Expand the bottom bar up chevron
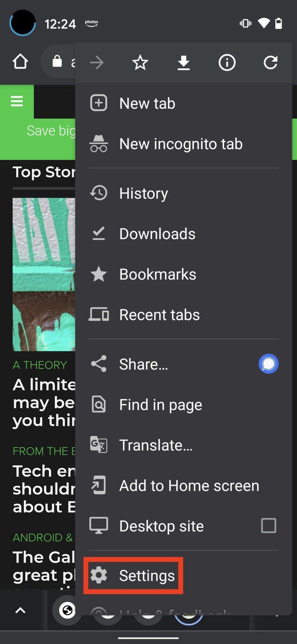 (x=20, y=610)
